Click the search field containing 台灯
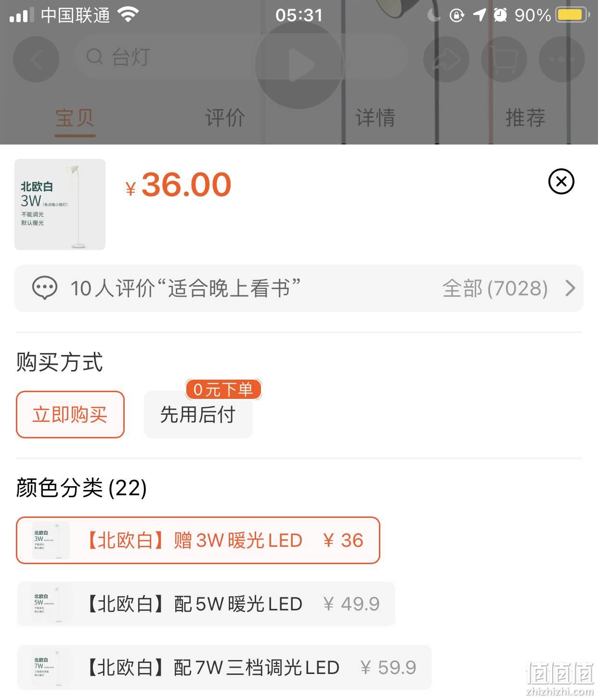598x700 pixels. point(241,57)
